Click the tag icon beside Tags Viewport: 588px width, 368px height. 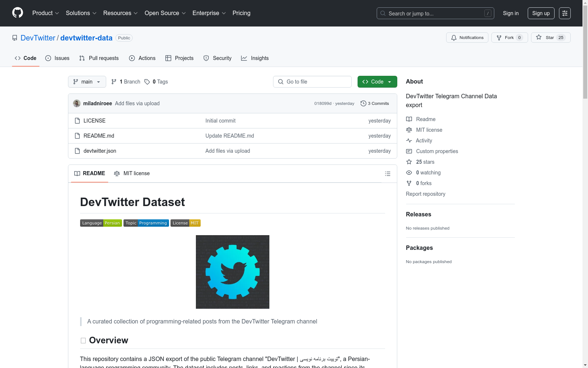point(147,82)
